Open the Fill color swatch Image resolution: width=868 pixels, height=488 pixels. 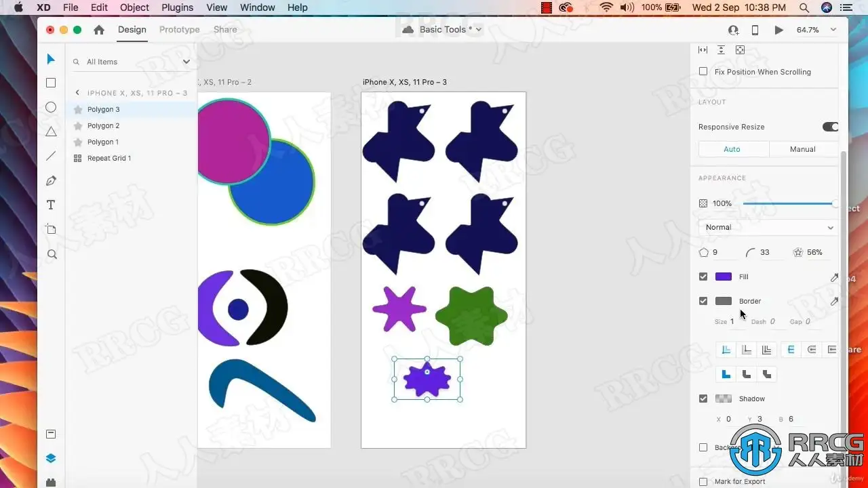[724, 277]
